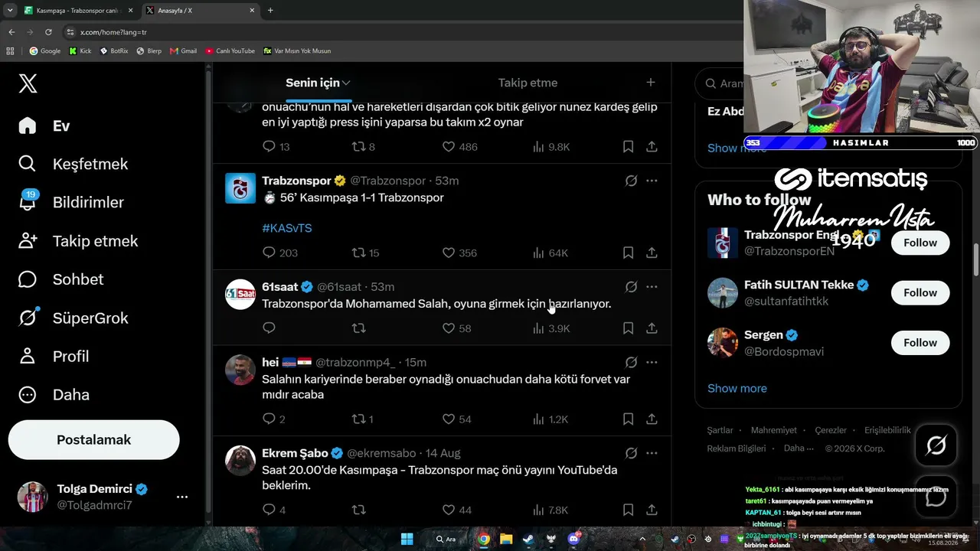
Task: Bookmark the Trabzonspor 1-1 score post
Action: coord(628,253)
